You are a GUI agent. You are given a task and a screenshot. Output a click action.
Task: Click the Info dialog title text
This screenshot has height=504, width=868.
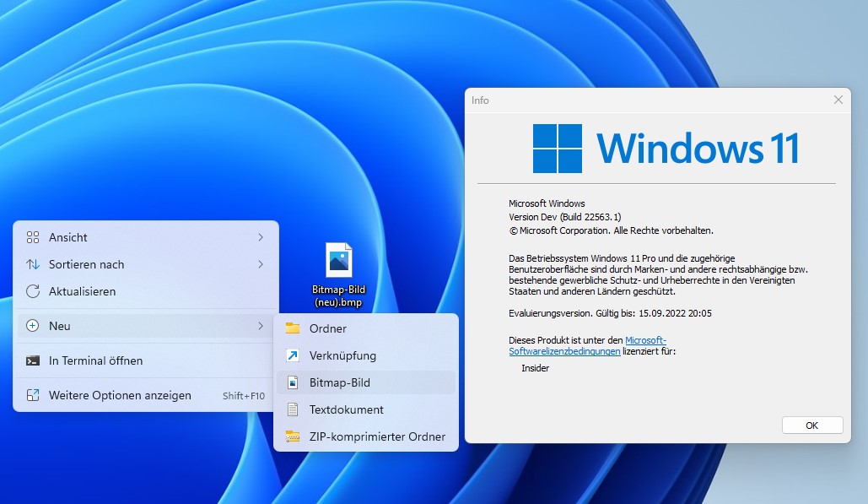tap(480, 100)
